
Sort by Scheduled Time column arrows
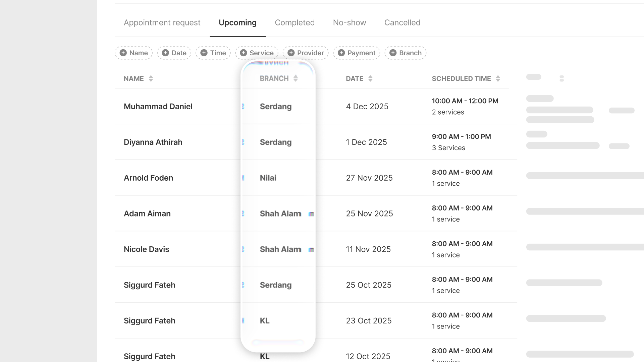point(498,79)
